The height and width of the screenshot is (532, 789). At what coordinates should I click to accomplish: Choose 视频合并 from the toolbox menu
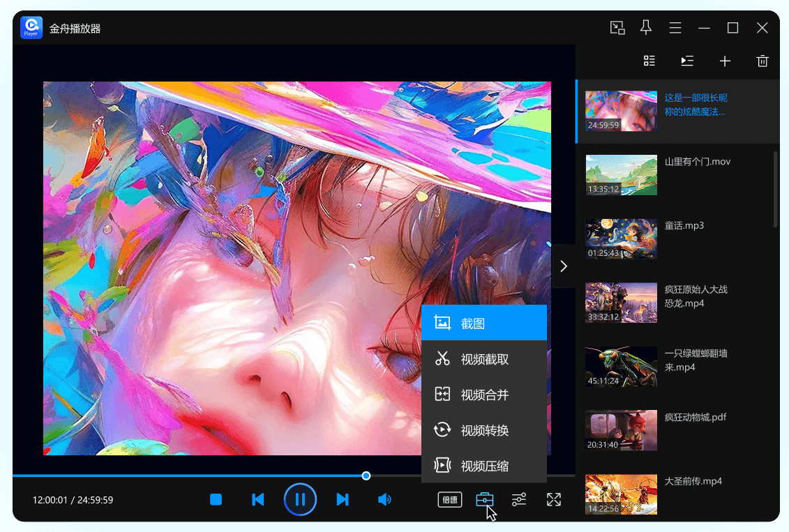click(484, 395)
